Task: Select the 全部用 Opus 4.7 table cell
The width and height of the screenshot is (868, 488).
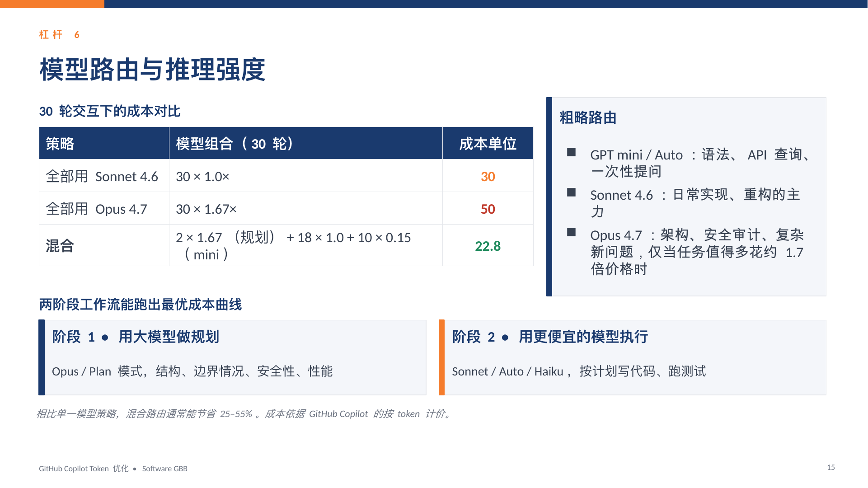Action: [104, 209]
